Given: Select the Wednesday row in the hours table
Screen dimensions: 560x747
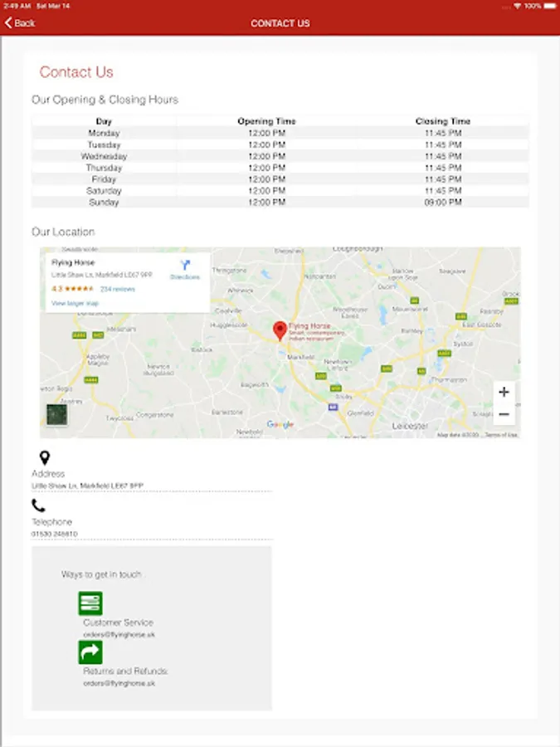Looking at the screenshot, I should click(280, 156).
